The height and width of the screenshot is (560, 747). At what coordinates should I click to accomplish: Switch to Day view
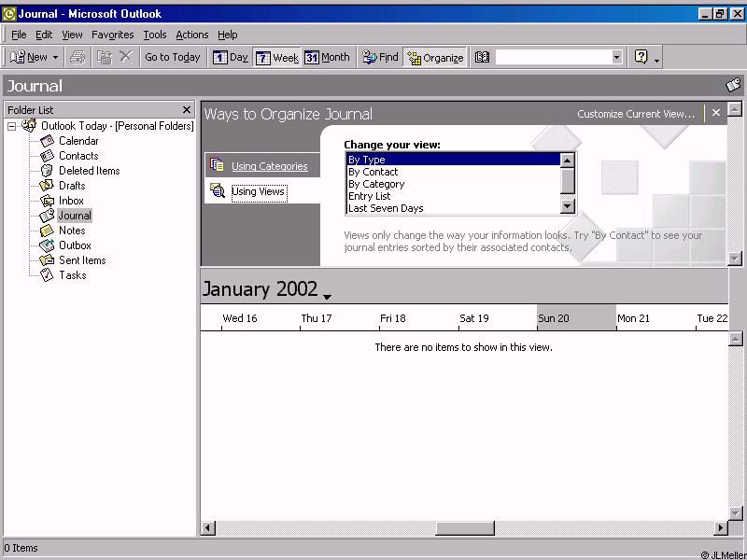230,57
